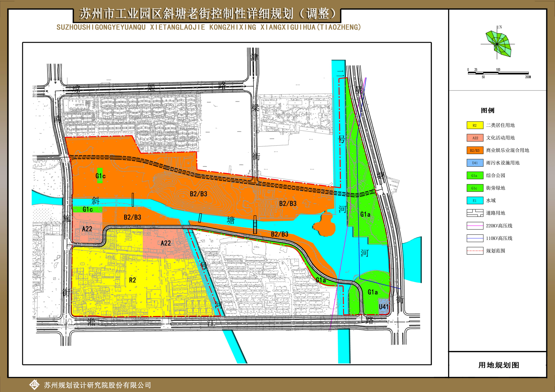Viewport: 555px width, 392px height.
Task: Click the green G1a legend swatch
Action: [x=475, y=175]
